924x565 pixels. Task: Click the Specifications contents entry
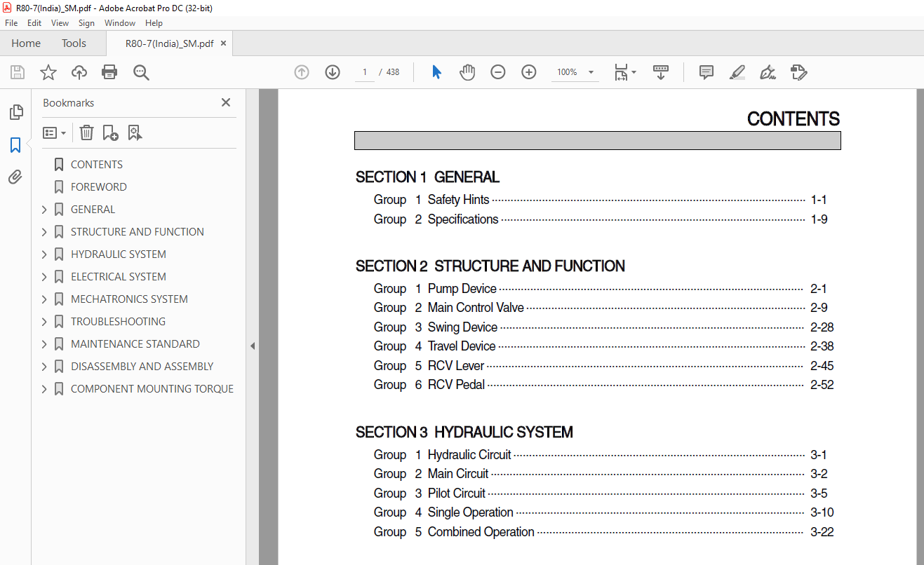click(601, 219)
